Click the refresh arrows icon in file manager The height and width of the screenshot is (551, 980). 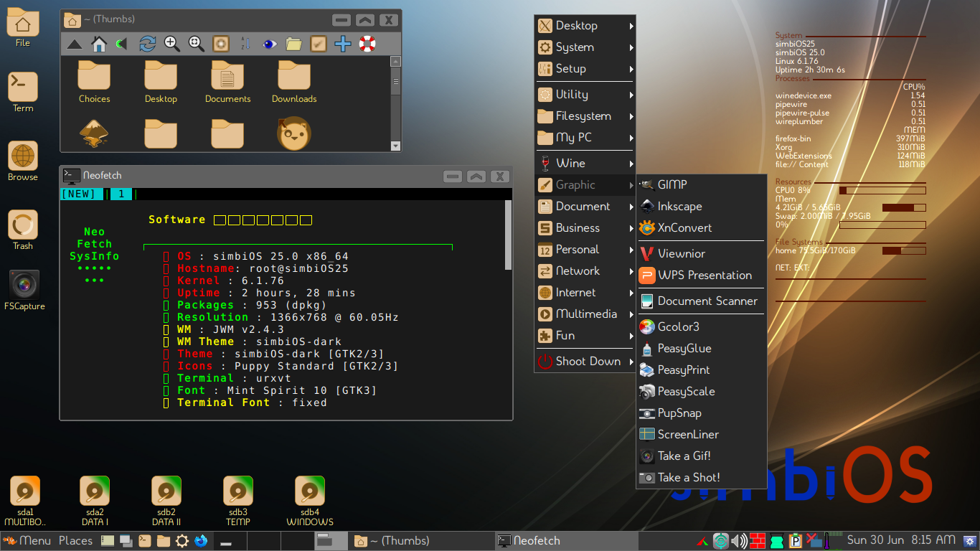(x=147, y=44)
